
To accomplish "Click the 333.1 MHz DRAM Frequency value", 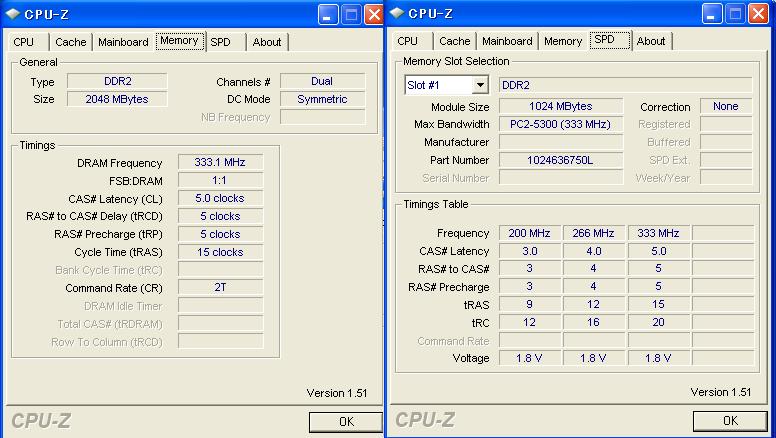I will [220, 162].
